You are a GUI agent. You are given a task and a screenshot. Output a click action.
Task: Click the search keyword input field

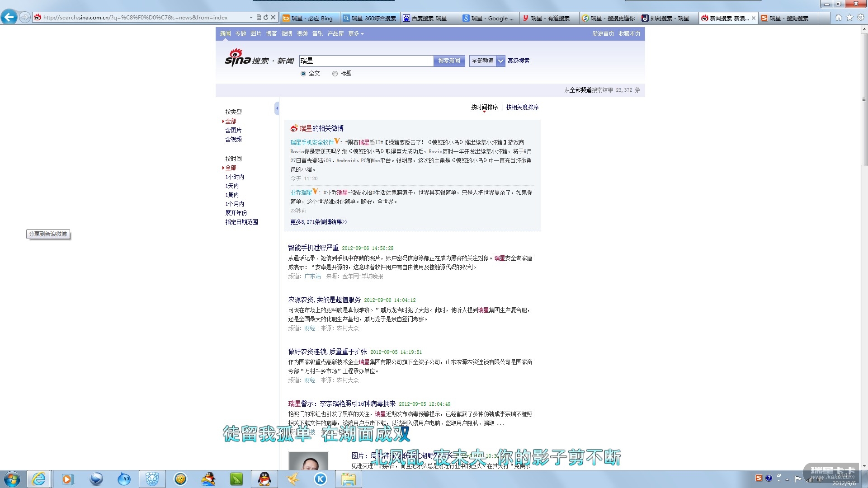tap(366, 61)
